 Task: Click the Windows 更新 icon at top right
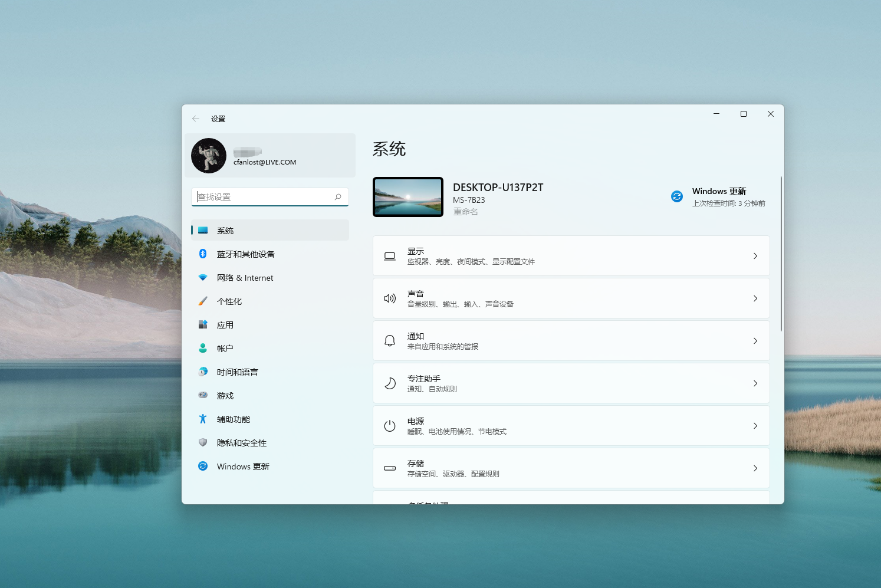tap(677, 196)
